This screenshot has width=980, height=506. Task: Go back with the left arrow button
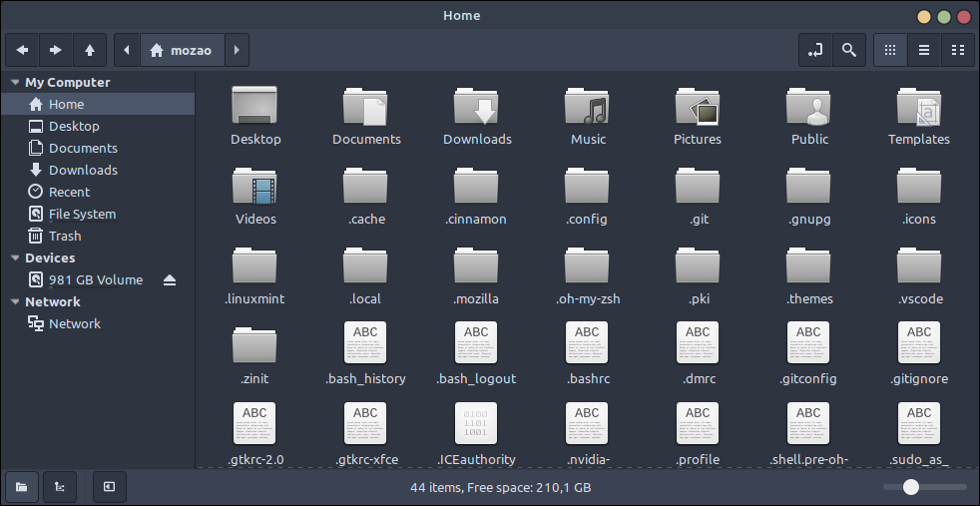[x=23, y=50]
